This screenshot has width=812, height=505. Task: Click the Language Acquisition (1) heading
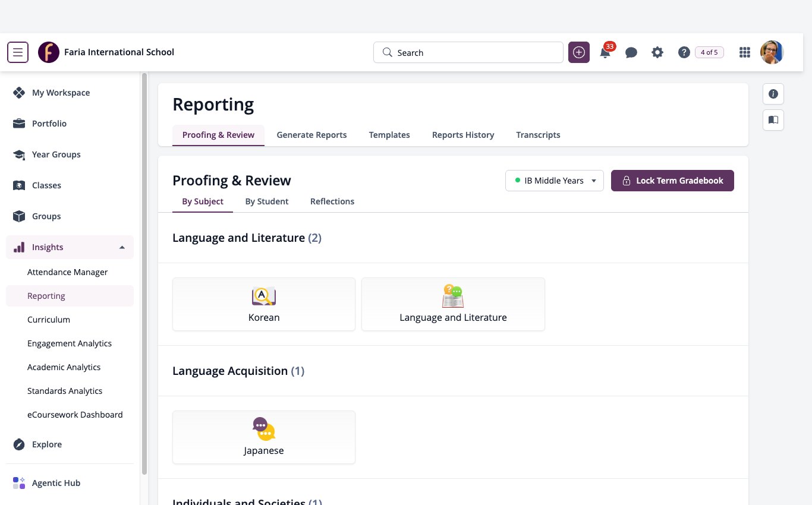pyautogui.click(x=238, y=371)
